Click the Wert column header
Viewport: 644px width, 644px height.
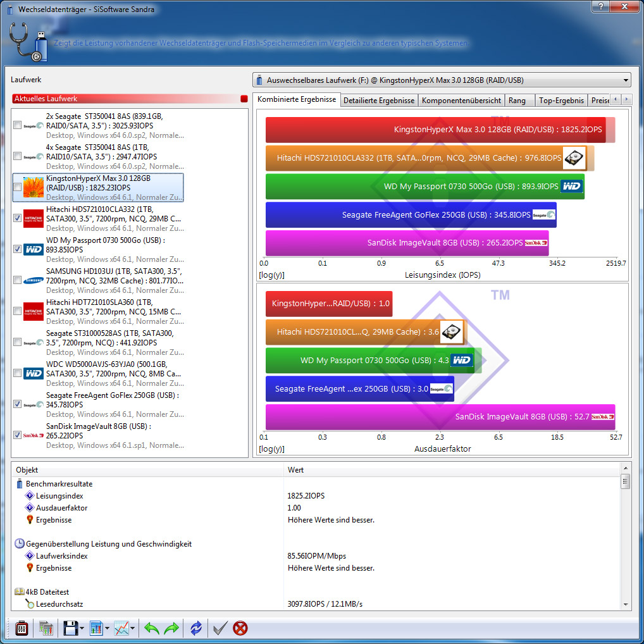pos(452,470)
